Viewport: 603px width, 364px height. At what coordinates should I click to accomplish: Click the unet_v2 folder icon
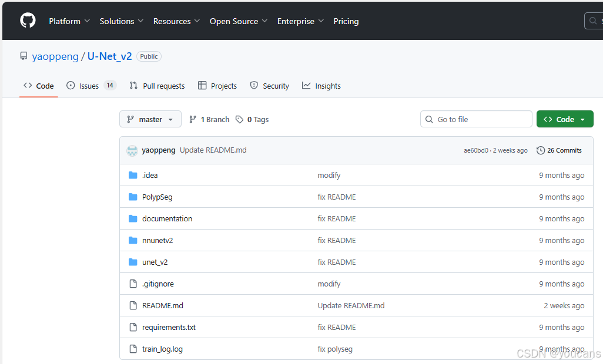133,262
